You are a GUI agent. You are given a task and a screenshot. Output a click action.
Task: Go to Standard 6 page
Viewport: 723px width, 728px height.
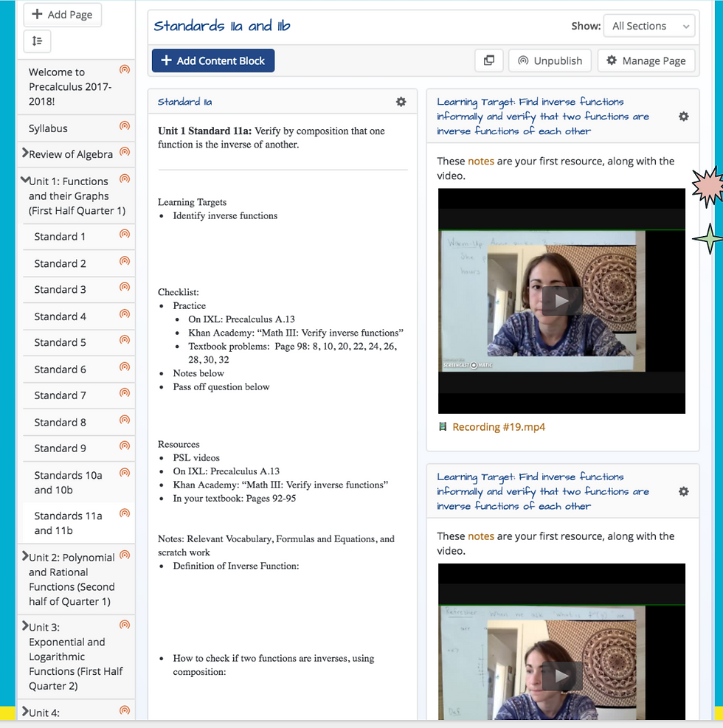tap(60, 370)
